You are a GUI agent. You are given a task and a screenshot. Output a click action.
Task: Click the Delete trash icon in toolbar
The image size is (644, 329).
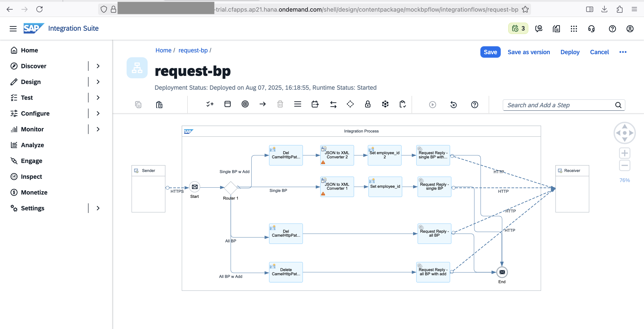click(280, 104)
